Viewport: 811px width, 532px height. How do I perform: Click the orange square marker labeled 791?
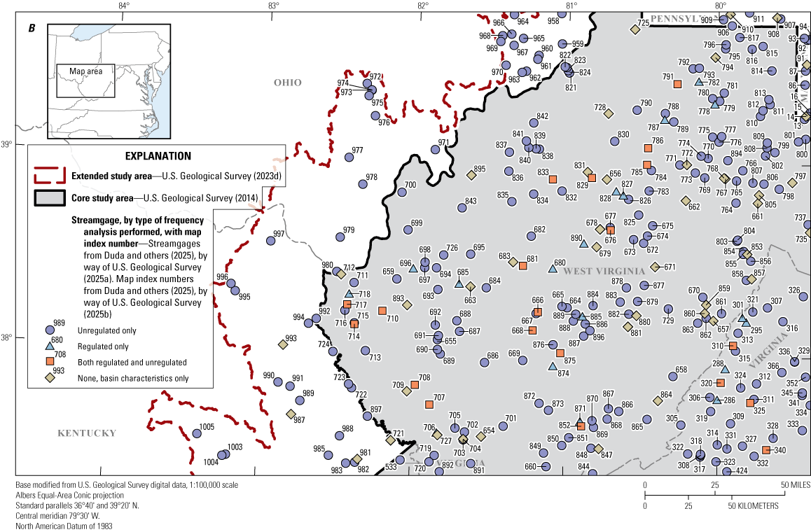677,85
